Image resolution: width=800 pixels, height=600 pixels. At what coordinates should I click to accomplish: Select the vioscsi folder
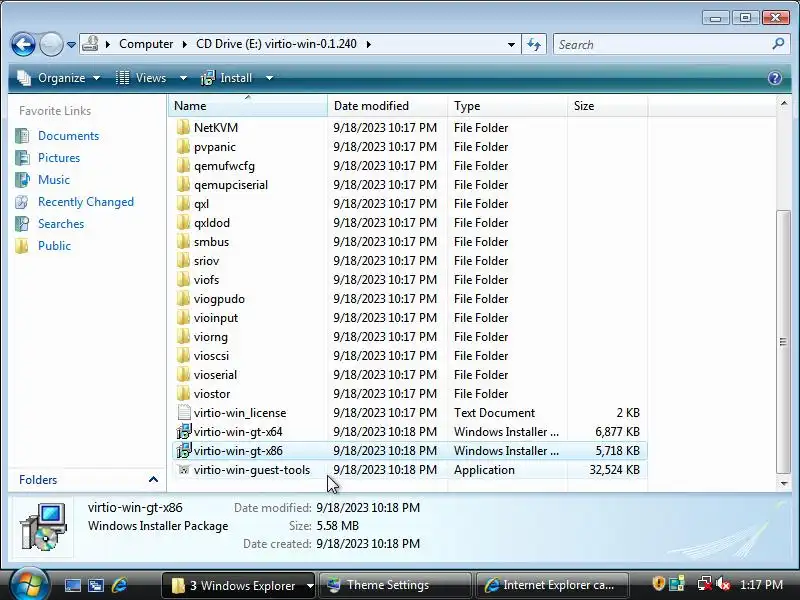(x=211, y=356)
